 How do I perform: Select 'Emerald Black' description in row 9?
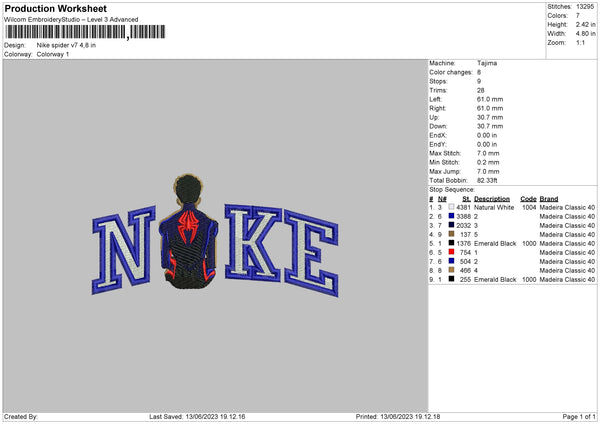(x=495, y=279)
